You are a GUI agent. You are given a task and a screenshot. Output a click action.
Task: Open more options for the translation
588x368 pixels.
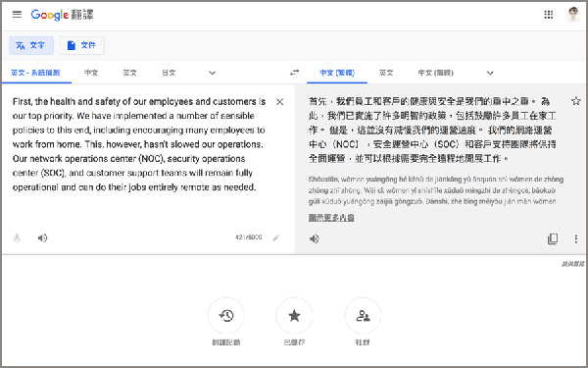(x=576, y=238)
